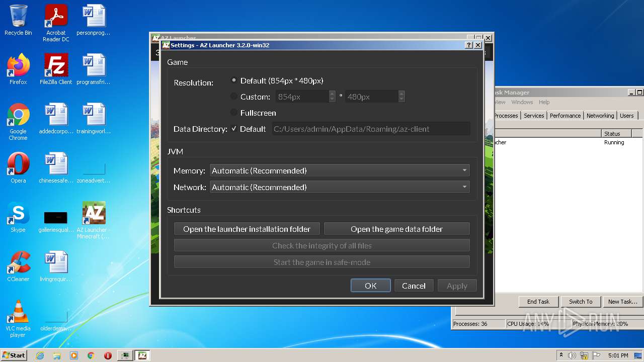Image resolution: width=644 pixels, height=362 pixels.
Task: Switch to Task Manager taskbar button
Action: tap(125, 355)
